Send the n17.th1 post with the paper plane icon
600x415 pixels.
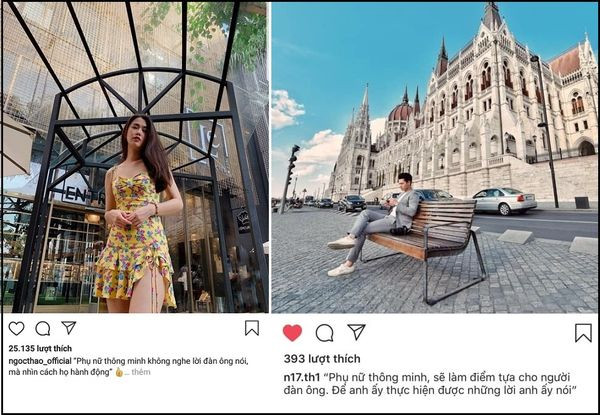357,332
